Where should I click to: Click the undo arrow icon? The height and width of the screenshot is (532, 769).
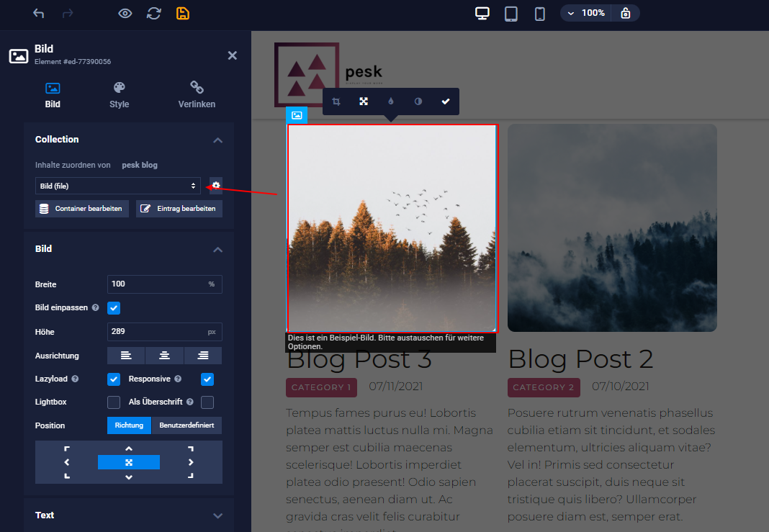tap(38, 14)
